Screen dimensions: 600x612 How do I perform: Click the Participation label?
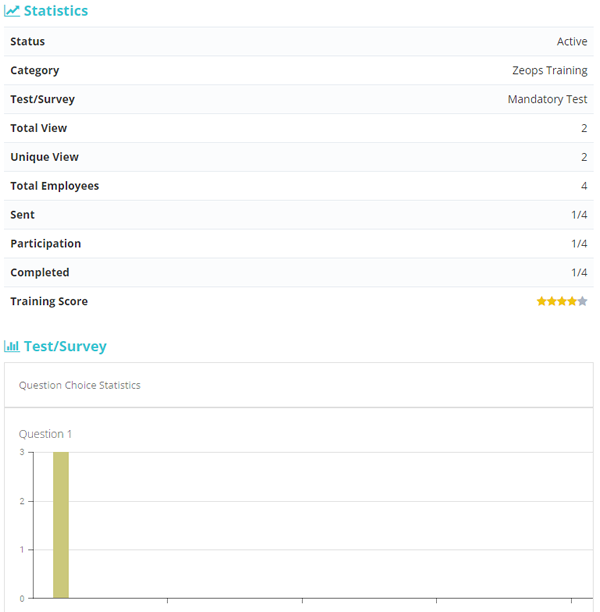coord(45,244)
